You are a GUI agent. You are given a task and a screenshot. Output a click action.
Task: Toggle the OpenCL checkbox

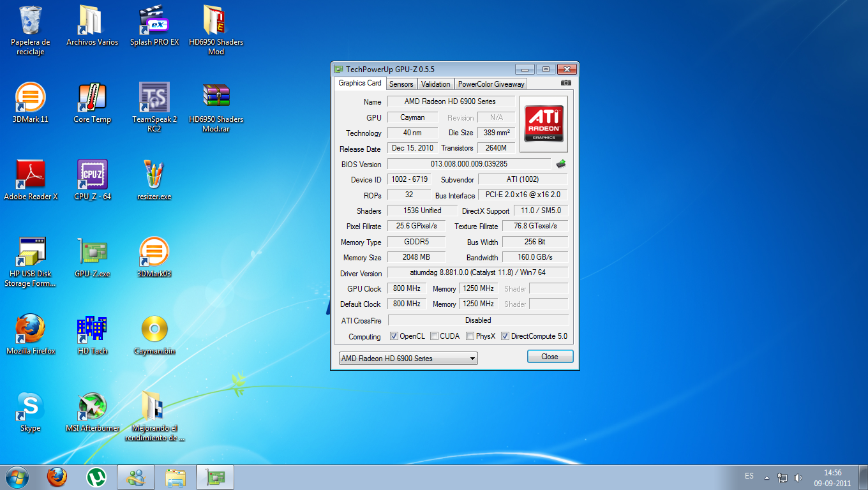tap(394, 336)
